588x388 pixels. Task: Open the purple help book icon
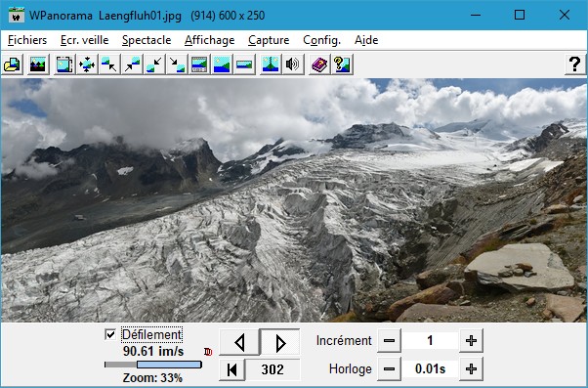pos(319,65)
